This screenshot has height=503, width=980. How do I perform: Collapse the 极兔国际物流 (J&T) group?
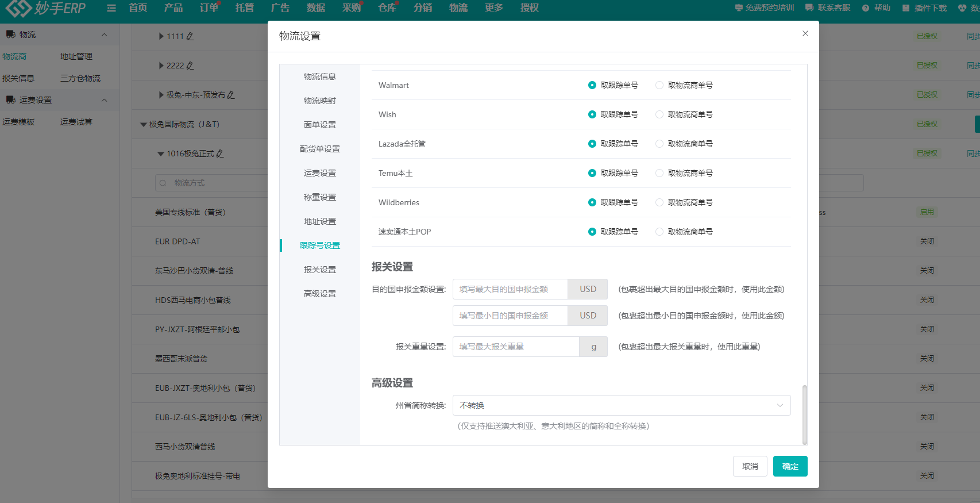(144, 124)
